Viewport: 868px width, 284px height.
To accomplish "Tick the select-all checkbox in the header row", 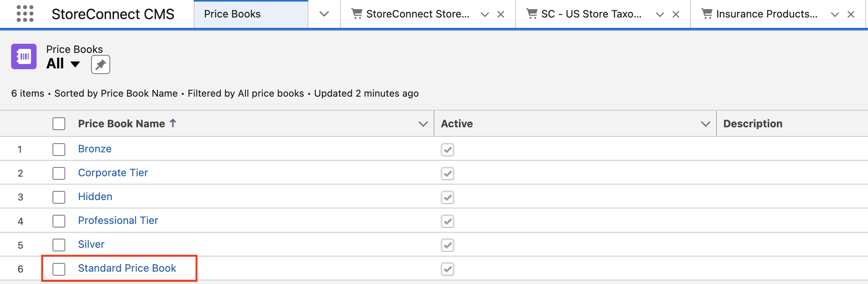I will tap(59, 124).
